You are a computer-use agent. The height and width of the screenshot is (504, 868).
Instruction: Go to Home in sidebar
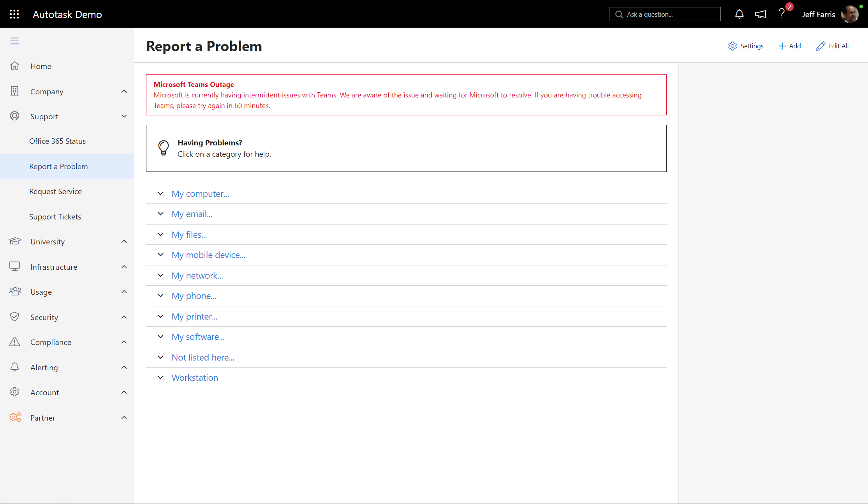pos(41,66)
